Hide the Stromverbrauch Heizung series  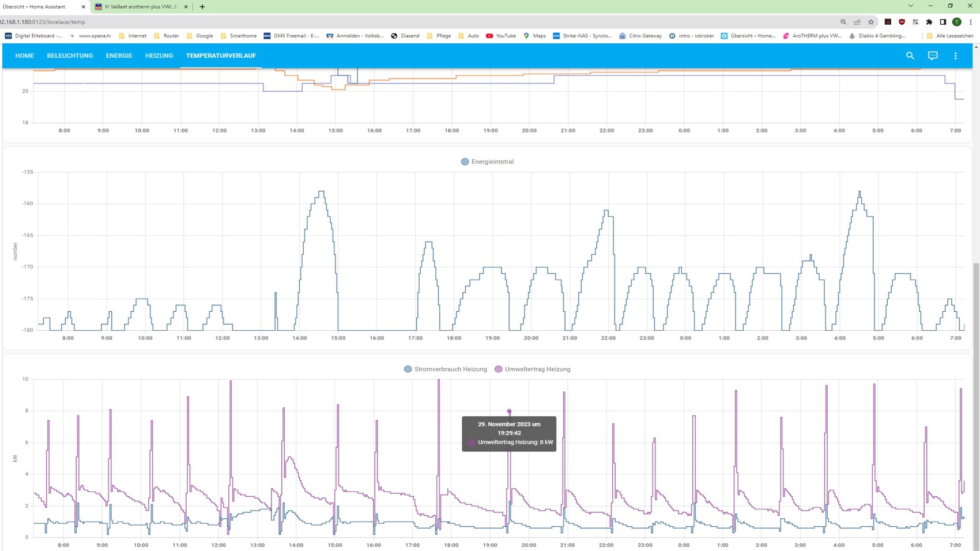[x=445, y=369]
